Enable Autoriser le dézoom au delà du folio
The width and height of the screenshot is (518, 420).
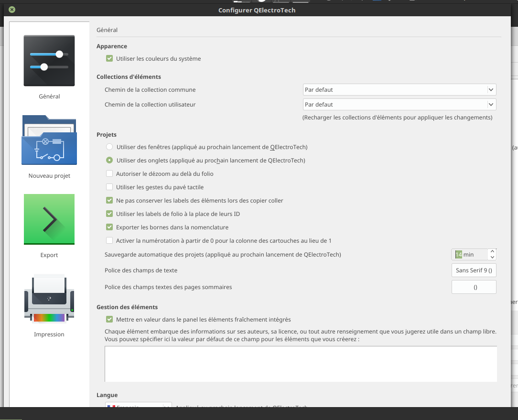(x=110, y=174)
